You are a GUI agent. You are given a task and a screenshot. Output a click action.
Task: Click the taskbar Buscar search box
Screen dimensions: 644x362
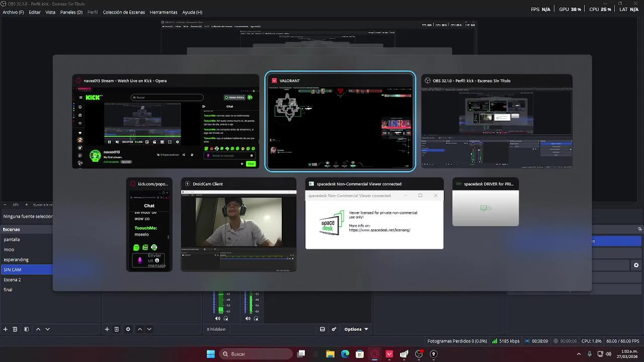point(255,354)
